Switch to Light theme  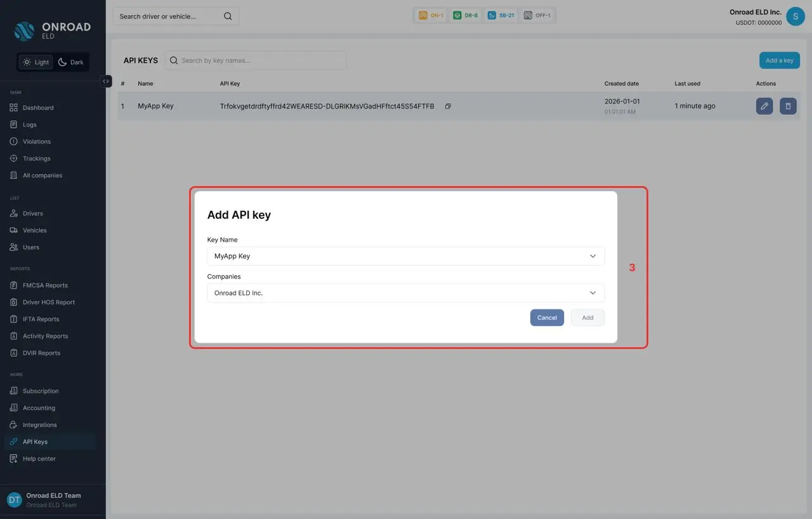tap(36, 62)
